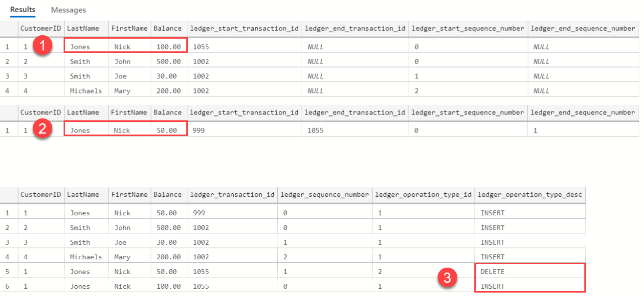Select the ledger_operation_type_desc header in bottom grid
Screen dimensions: 644x296
coord(530,194)
